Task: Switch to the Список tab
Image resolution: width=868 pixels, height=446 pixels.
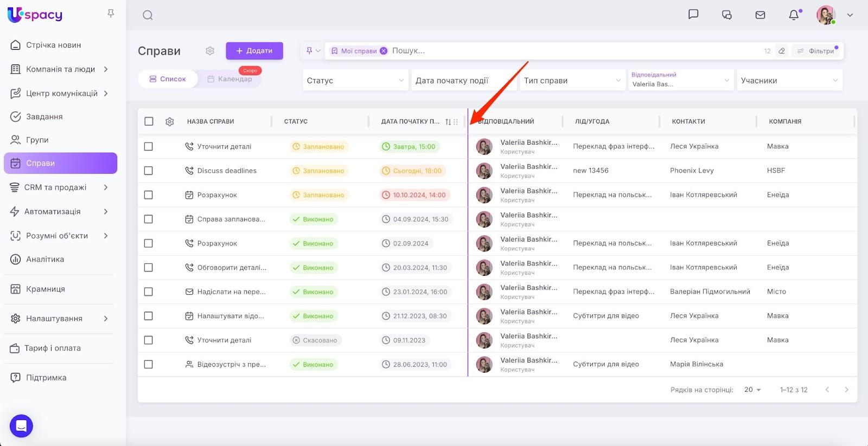Action: (x=168, y=79)
